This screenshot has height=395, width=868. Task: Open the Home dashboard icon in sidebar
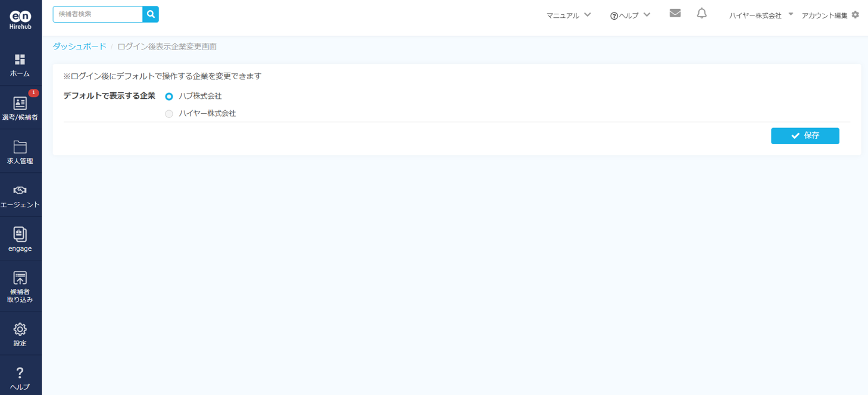pos(20,60)
